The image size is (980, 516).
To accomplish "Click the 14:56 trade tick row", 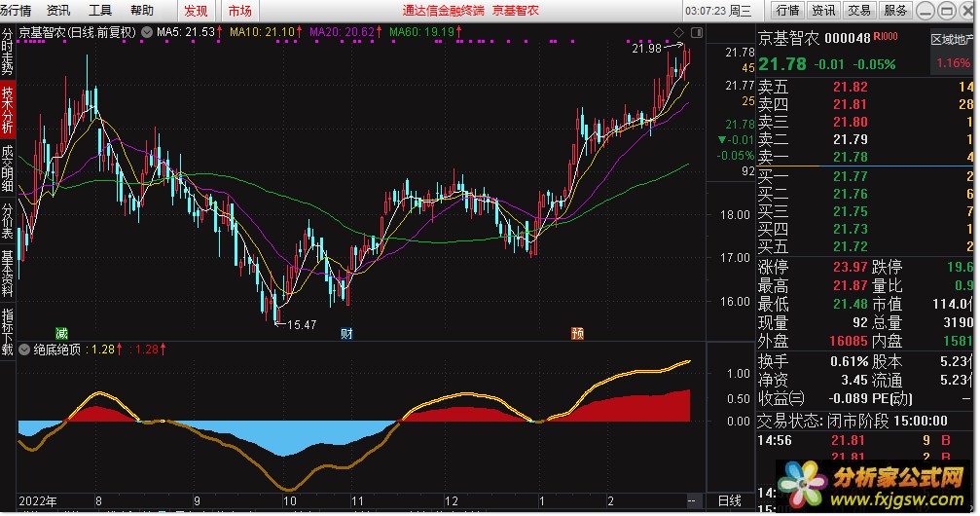I will coord(865,441).
